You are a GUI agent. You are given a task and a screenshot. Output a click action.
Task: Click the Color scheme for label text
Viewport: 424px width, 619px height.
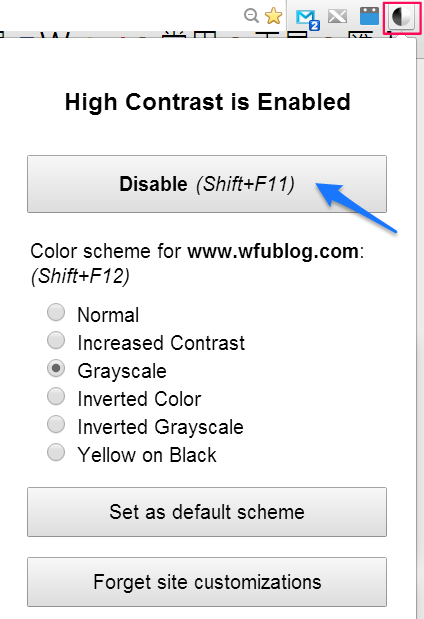pos(105,251)
